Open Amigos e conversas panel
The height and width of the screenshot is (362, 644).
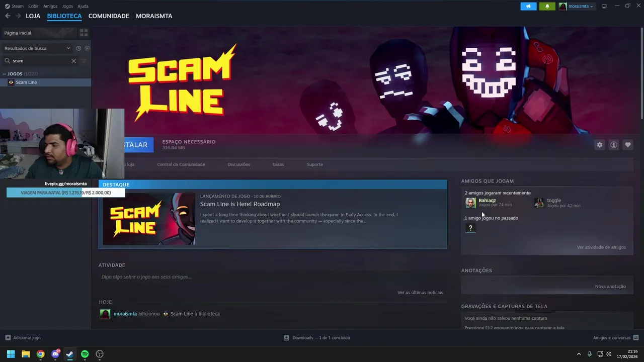click(x=616, y=338)
